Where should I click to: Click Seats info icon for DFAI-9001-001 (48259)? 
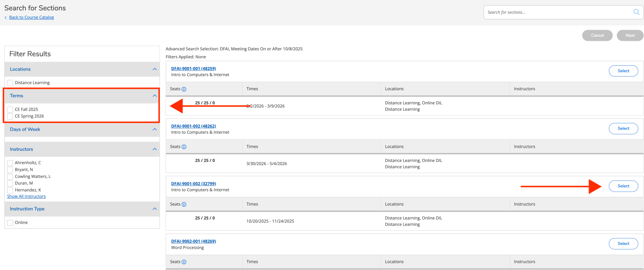coord(184,89)
